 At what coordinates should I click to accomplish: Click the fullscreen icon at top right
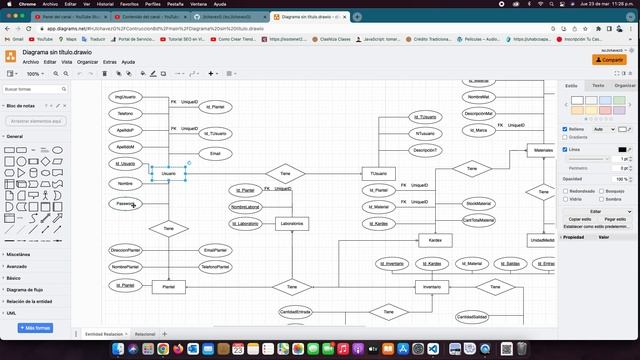click(x=616, y=73)
